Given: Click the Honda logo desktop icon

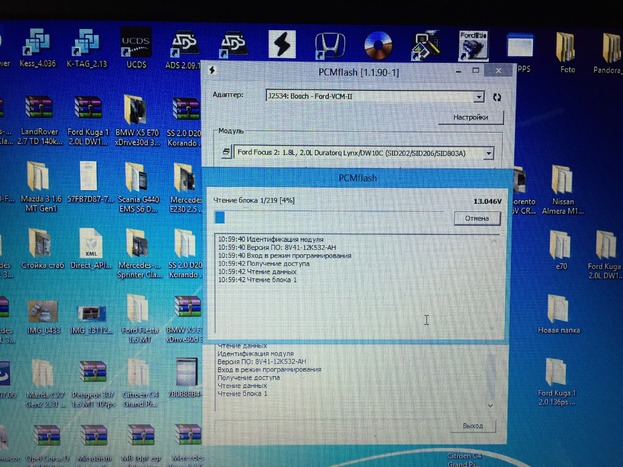Looking at the screenshot, I should click(x=327, y=45).
